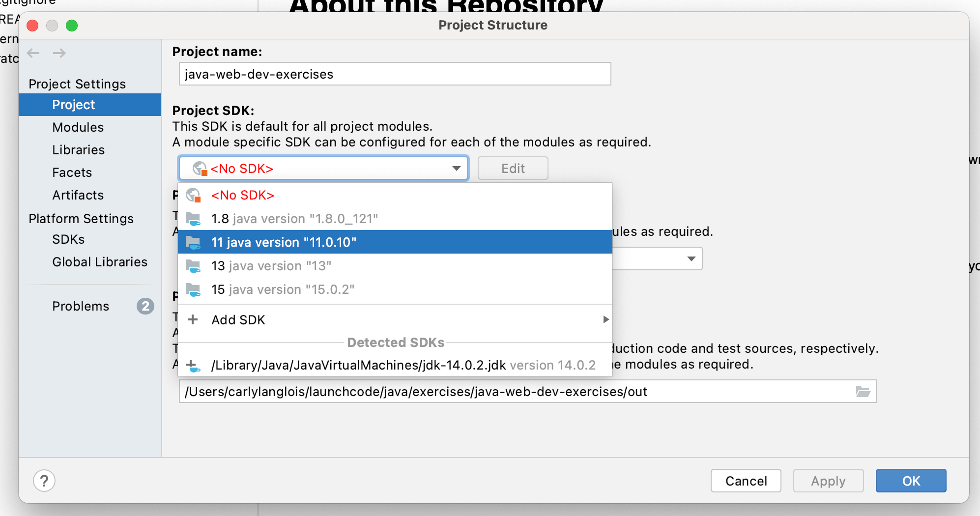The height and width of the screenshot is (516, 980).
Task: Open the Global Libraries settings section
Action: (x=100, y=262)
